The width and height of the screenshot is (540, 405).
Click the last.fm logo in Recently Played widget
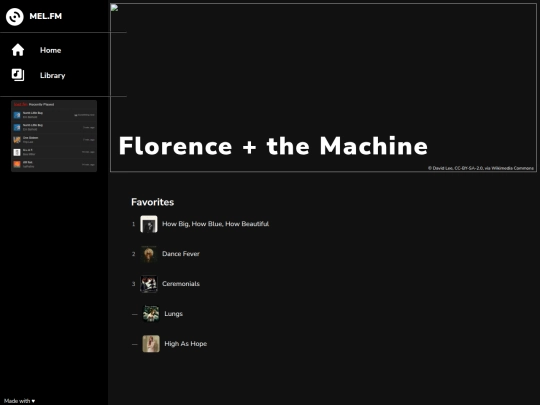pyautogui.click(x=20, y=104)
